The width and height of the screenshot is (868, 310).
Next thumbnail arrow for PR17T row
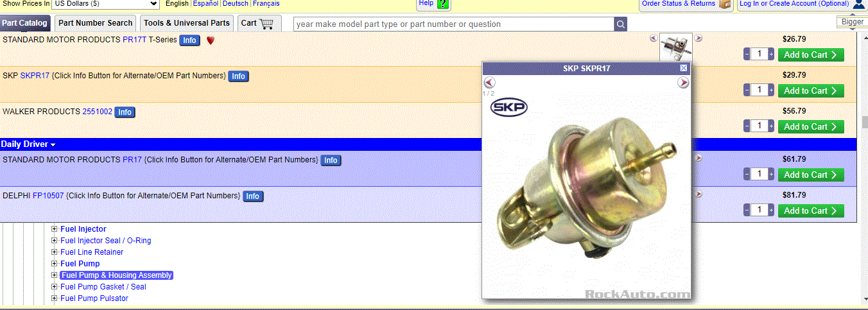[699, 38]
